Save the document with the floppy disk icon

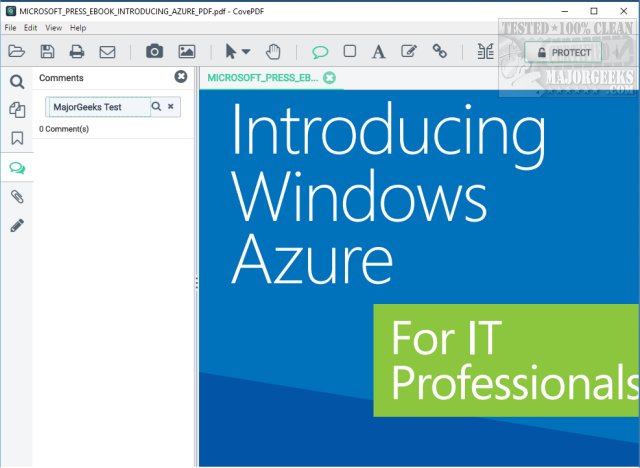tap(47, 52)
